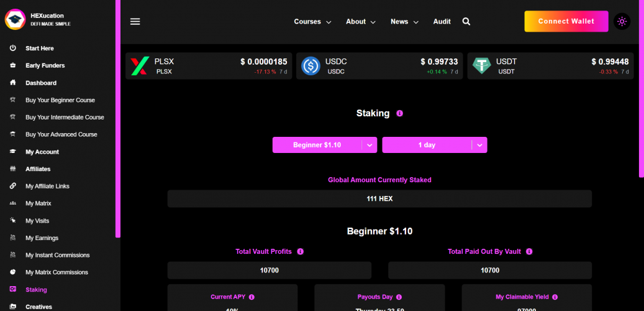Expand the Beginner $1.10 course dropdown

coord(325,145)
